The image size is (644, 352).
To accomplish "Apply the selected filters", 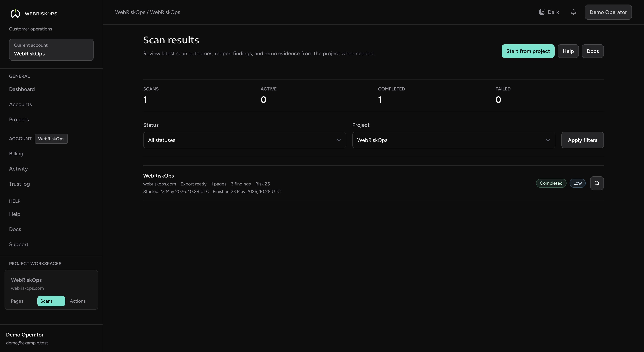I will pos(582,140).
